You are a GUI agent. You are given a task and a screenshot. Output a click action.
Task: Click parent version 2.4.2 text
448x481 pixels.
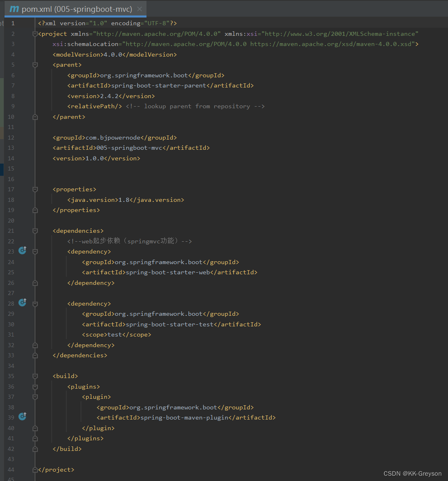click(109, 96)
